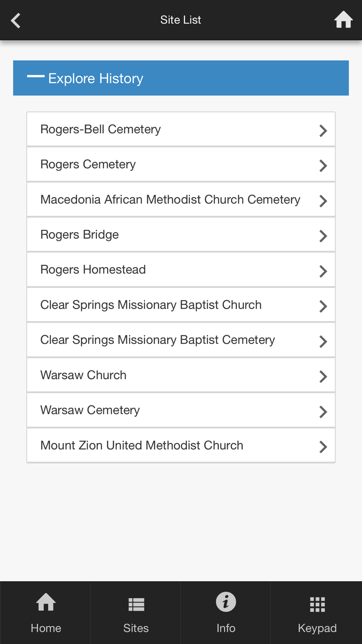This screenshot has height=644, width=362.
Task: Open Mount Zion United Methodist Church
Action: point(181,446)
